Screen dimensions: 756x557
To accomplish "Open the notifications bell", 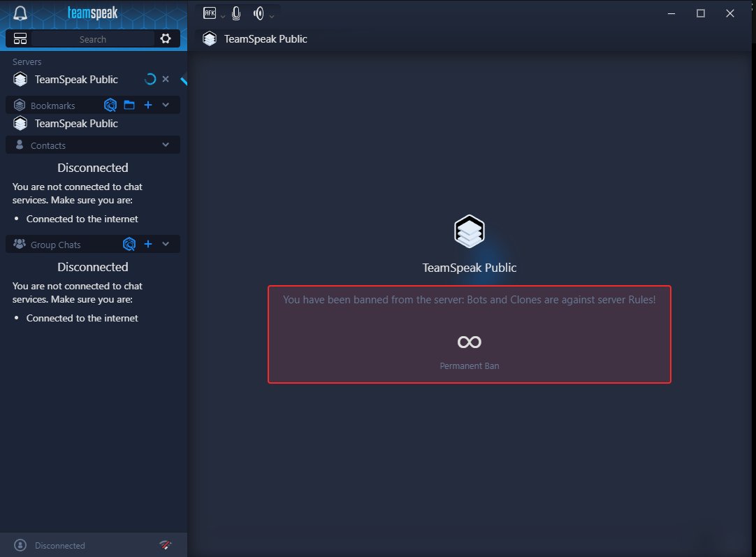I will click(x=20, y=13).
